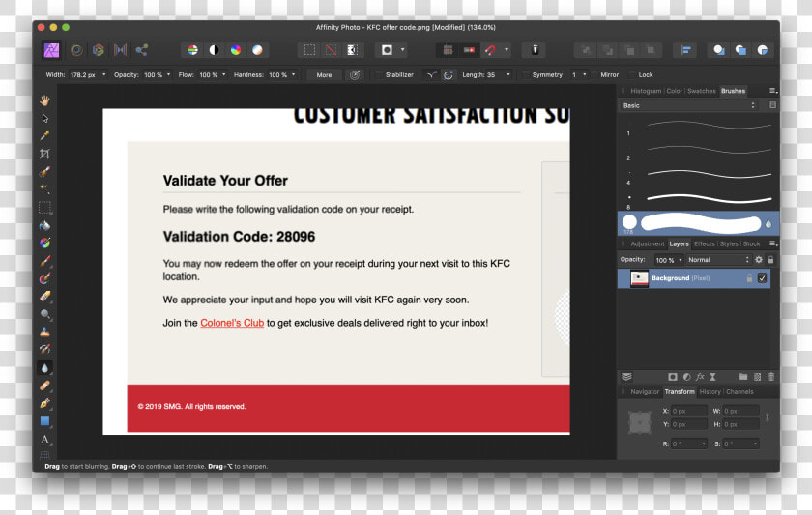The image size is (812, 515).
Task: Select the blue Rectangle shape tool
Action: pos(45,421)
